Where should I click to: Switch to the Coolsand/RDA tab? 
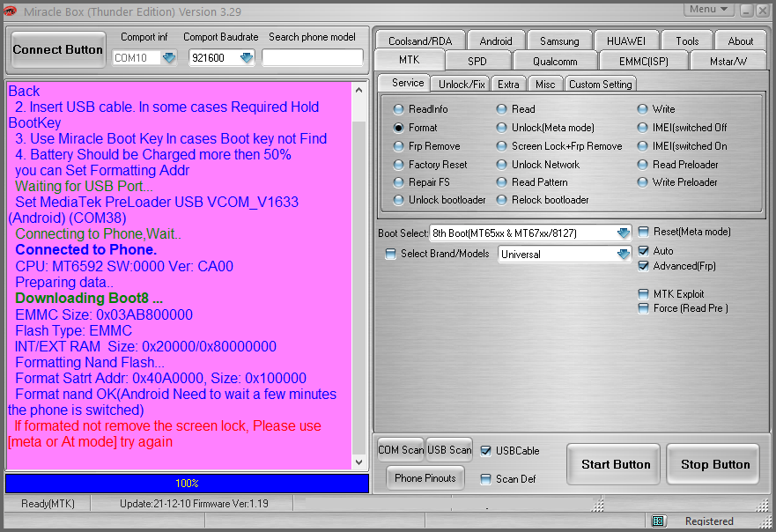420,41
